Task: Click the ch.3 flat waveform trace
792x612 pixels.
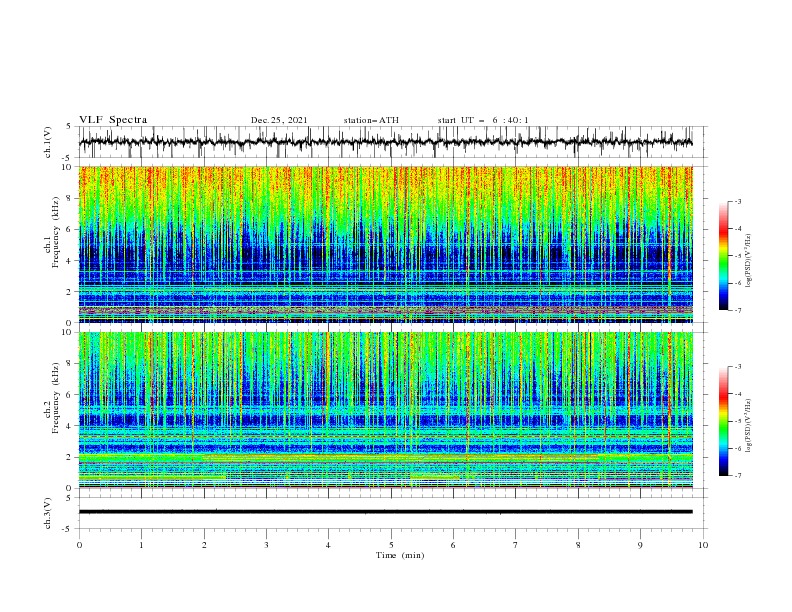Action: (385, 512)
